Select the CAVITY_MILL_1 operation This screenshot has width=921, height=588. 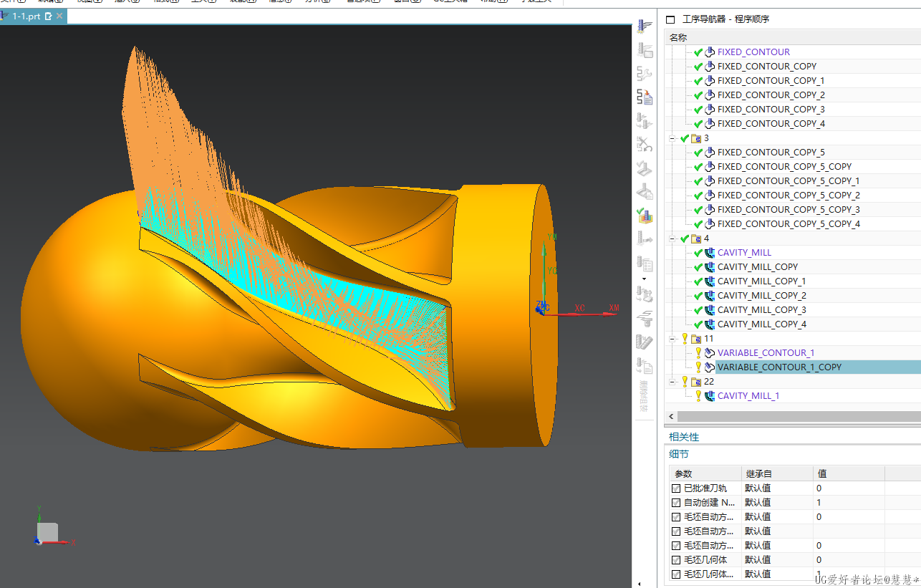pos(748,395)
